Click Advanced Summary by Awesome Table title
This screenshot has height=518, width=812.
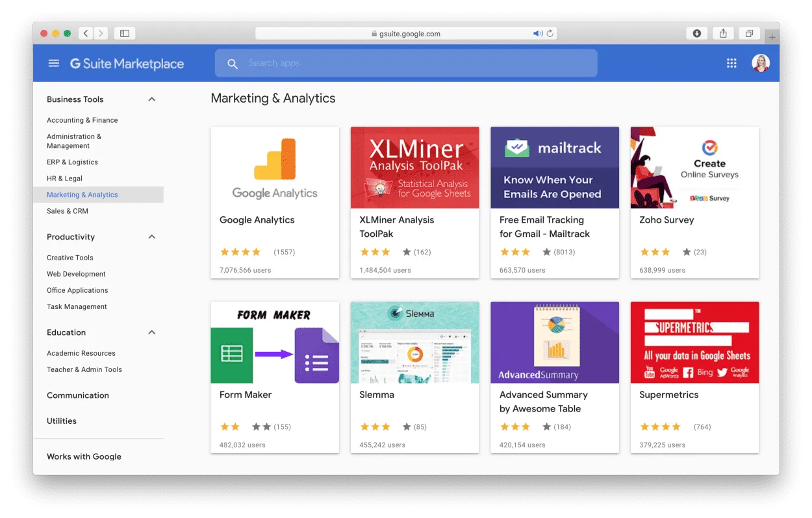coord(544,402)
